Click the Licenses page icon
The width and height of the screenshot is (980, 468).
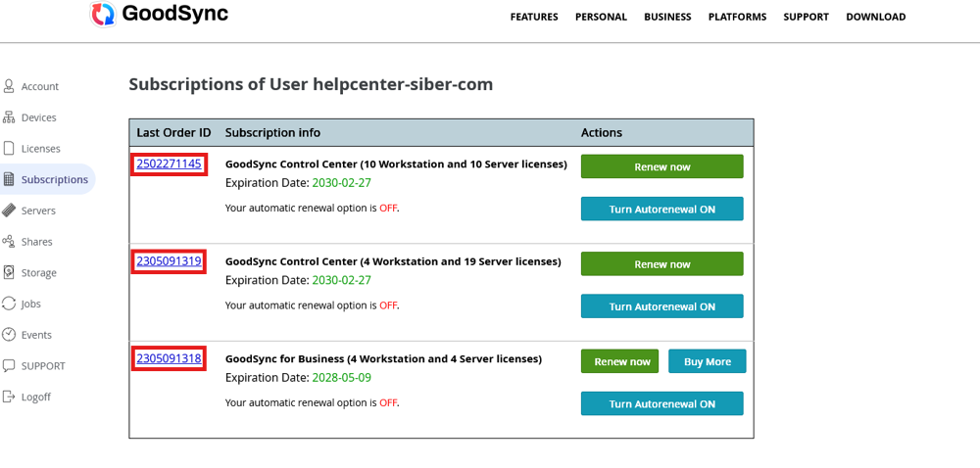pyautogui.click(x=9, y=149)
